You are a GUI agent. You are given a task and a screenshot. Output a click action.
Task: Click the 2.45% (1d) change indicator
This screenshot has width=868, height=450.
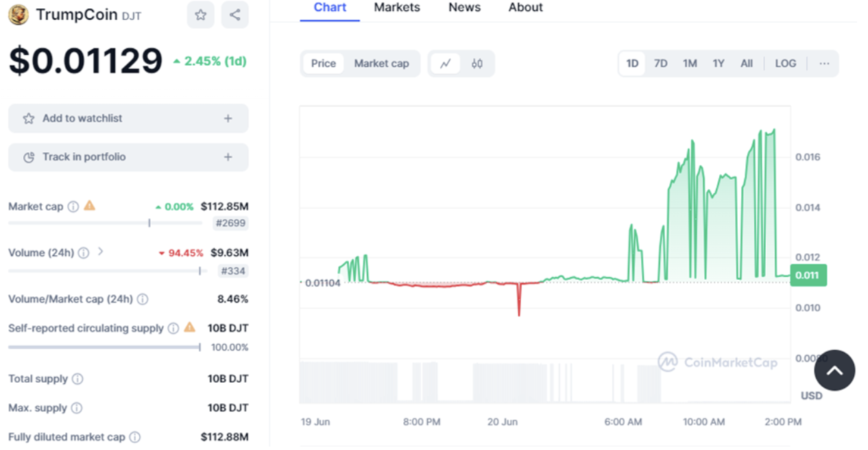[x=209, y=61]
